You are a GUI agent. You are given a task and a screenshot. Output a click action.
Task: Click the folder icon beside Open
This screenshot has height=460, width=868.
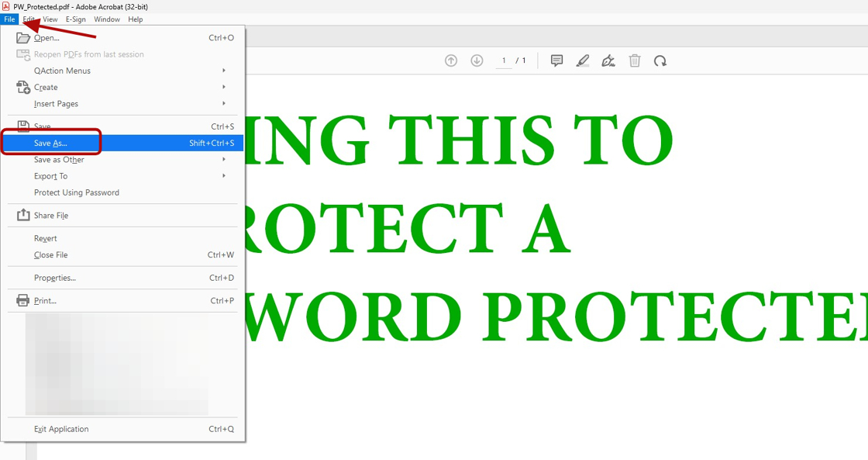point(22,38)
